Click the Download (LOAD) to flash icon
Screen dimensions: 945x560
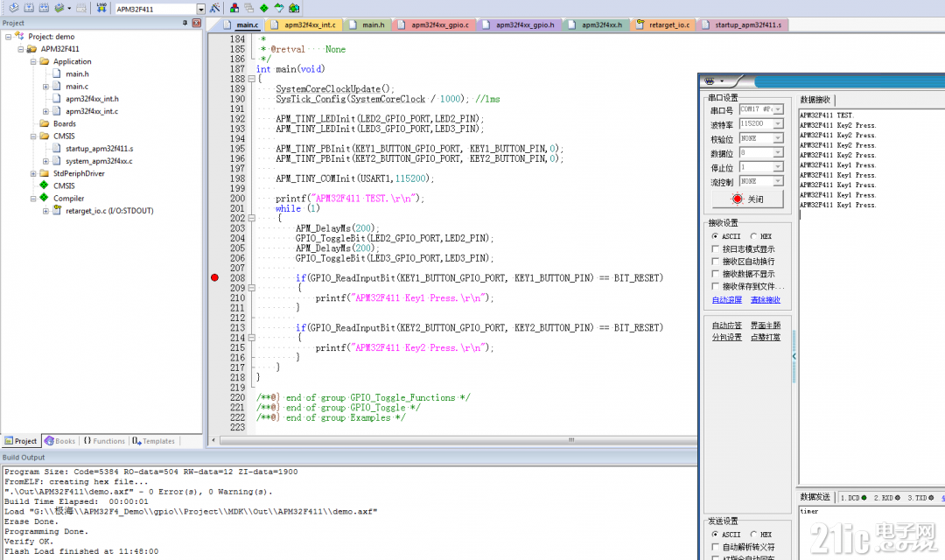(x=101, y=8)
